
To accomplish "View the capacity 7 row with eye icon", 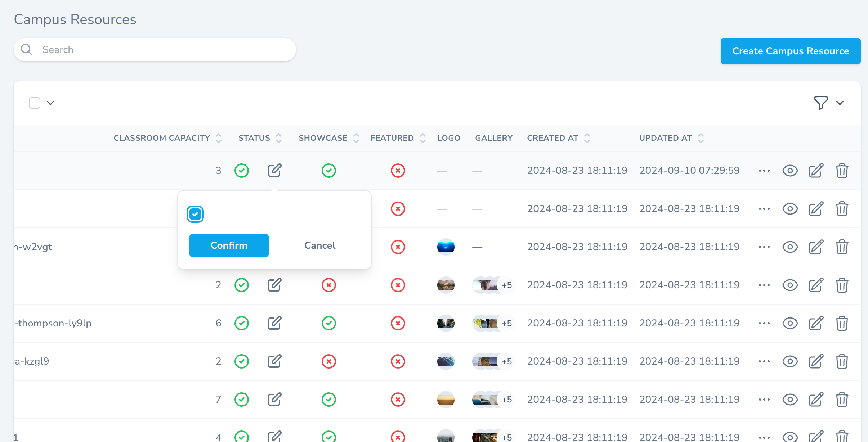I will (x=790, y=400).
